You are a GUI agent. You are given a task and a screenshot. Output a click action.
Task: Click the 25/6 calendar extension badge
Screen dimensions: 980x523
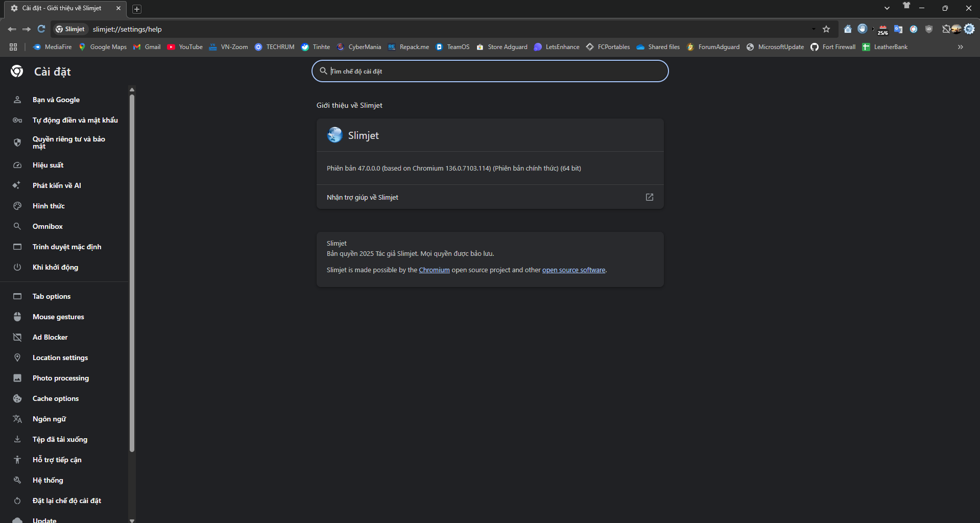882,29
